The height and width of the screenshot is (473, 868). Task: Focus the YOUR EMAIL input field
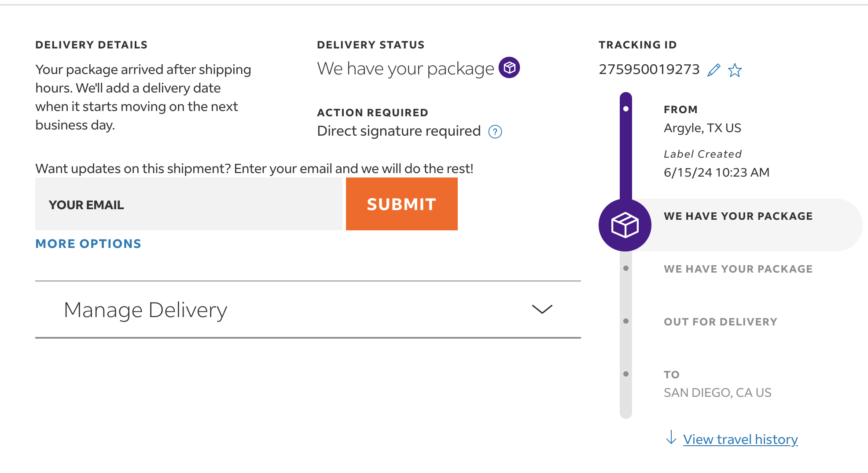[189, 204]
